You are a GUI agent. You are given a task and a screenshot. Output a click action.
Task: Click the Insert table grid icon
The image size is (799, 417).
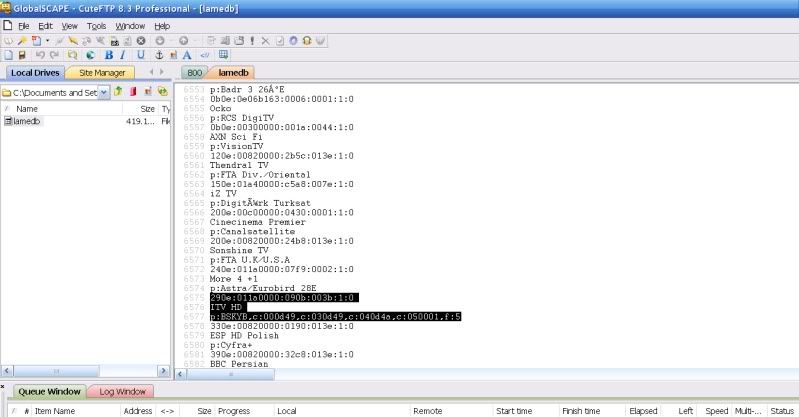223,55
